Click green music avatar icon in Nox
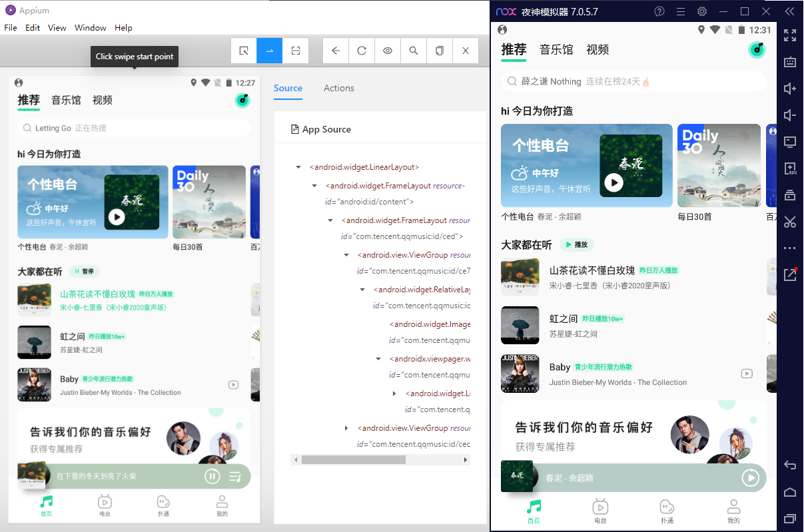The width and height of the screenshot is (804, 532). click(757, 49)
